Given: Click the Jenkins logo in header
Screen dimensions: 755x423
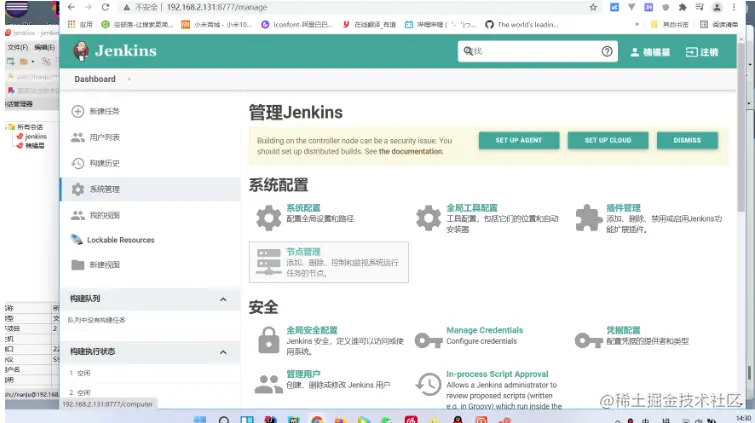Looking at the screenshot, I should [115, 51].
